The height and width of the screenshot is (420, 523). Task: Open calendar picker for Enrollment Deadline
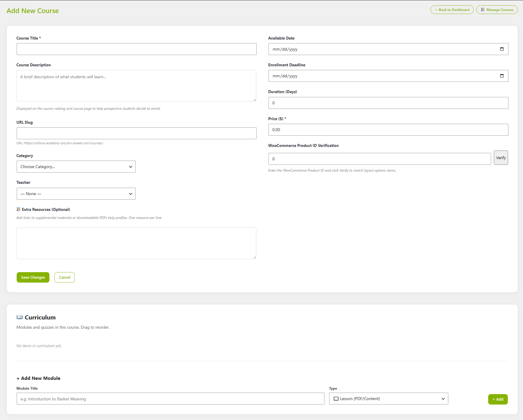[x=502, y=76]
